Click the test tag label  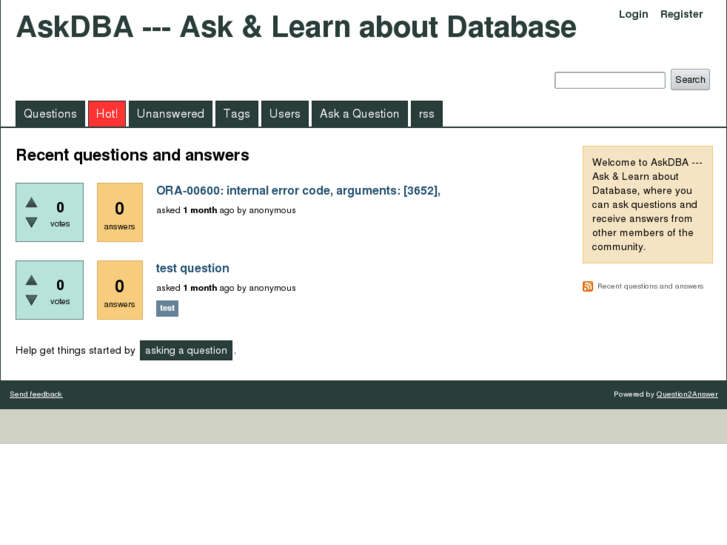click(x=167, y=308)
